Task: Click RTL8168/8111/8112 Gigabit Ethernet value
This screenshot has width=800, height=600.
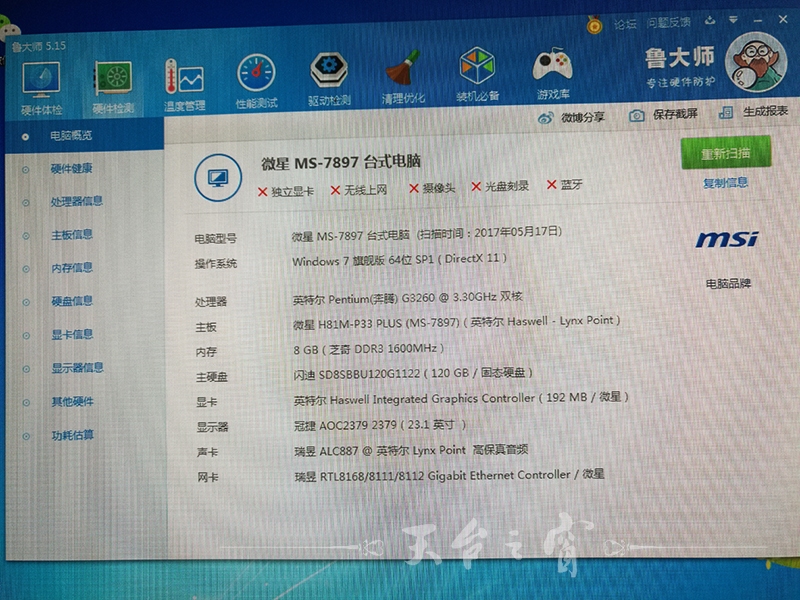Action: coord(449,476)
